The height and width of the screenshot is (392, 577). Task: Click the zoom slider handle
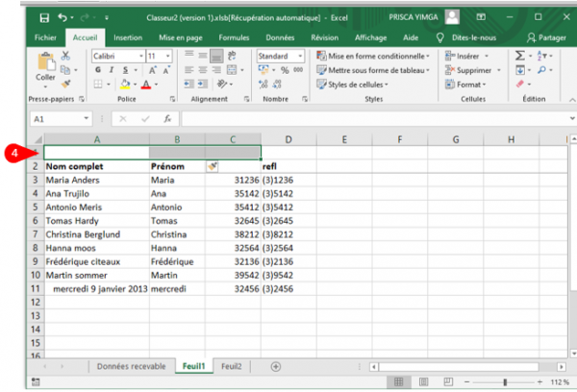[x=505, y=382]
